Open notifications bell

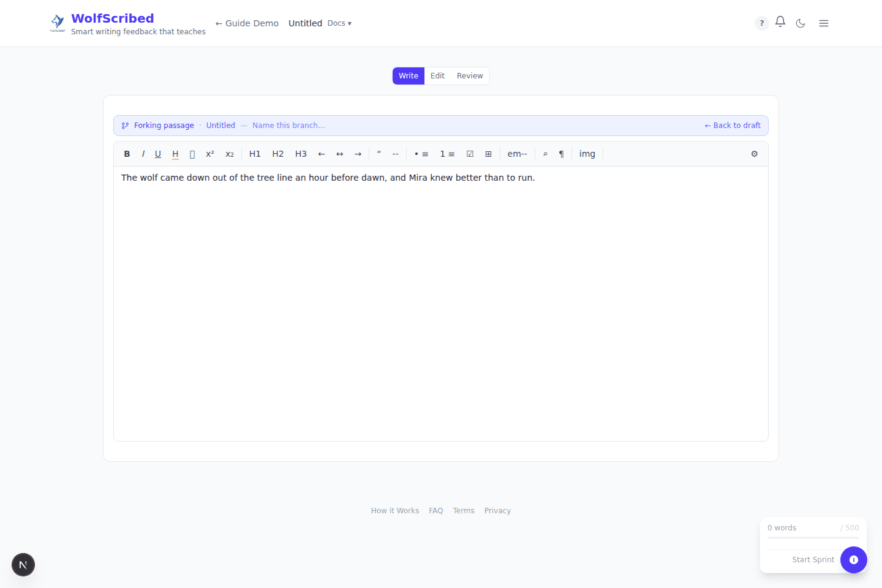pyautogui.click(x=780, y=22)
